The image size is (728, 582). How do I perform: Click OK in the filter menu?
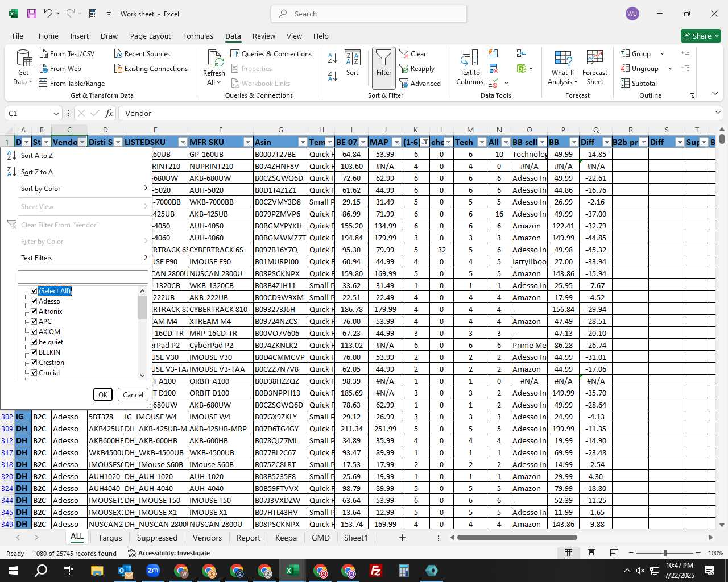103,395
